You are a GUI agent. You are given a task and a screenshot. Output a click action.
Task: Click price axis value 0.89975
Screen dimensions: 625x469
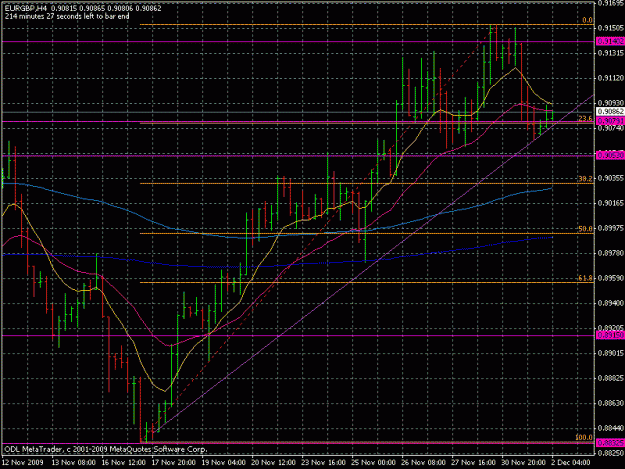(x=611, y=228)
